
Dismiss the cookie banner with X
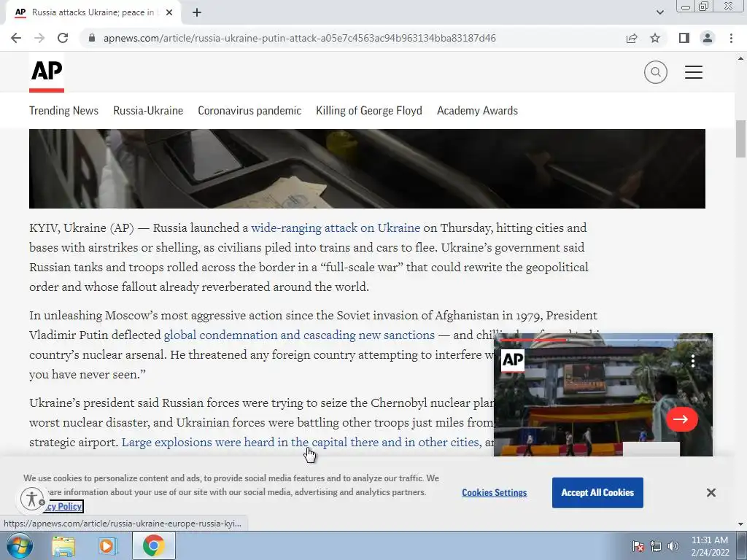tap(711, 493)
